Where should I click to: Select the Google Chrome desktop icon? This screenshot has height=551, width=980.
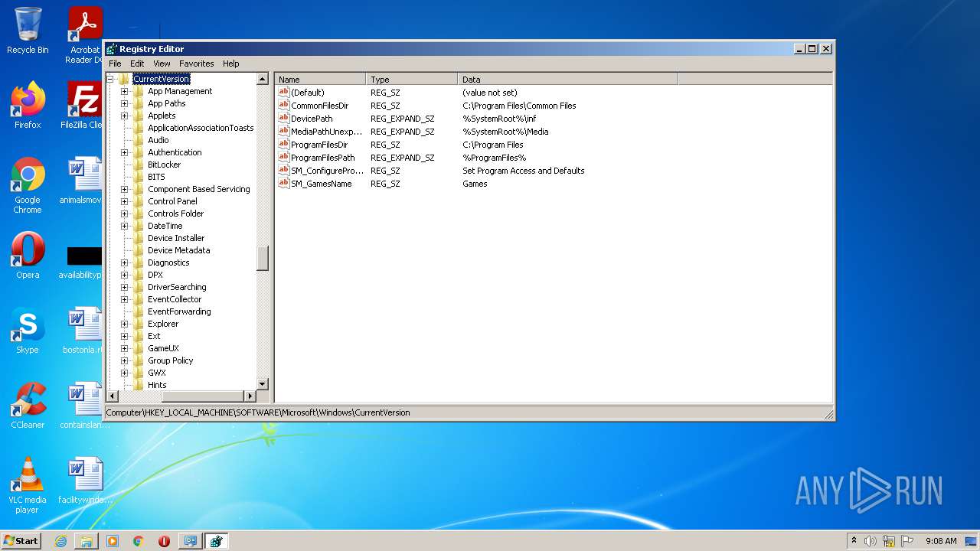click(x=28, y=185)
